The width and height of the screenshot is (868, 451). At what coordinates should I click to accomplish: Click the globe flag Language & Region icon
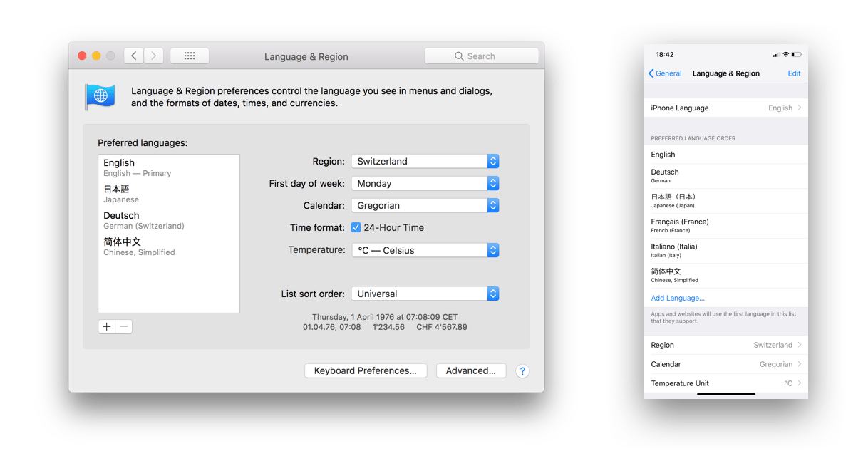coord(100,96)
